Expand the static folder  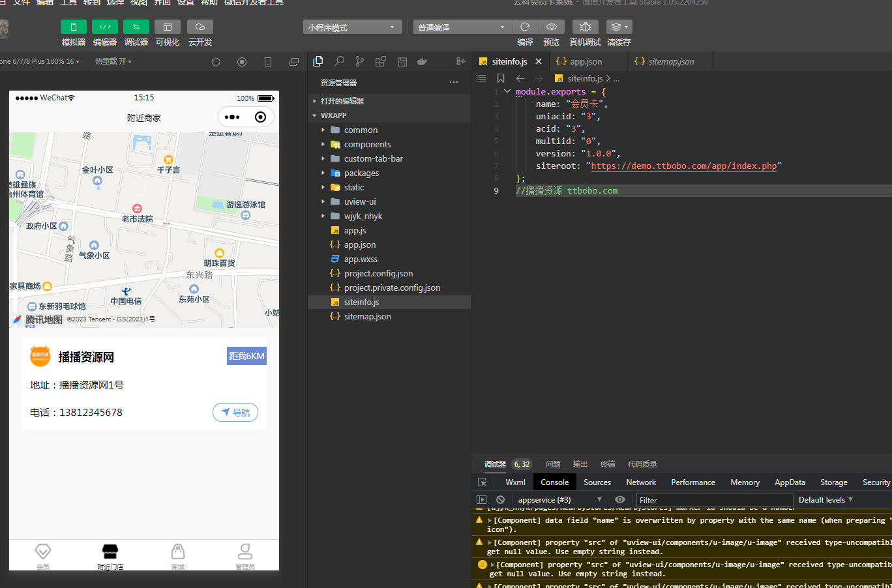[389, 187]
